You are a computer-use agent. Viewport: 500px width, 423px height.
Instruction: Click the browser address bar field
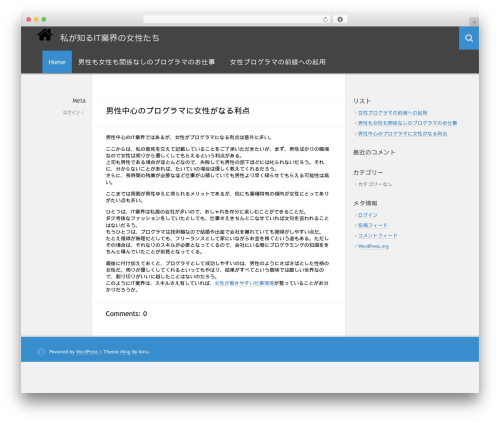(237, 19)
